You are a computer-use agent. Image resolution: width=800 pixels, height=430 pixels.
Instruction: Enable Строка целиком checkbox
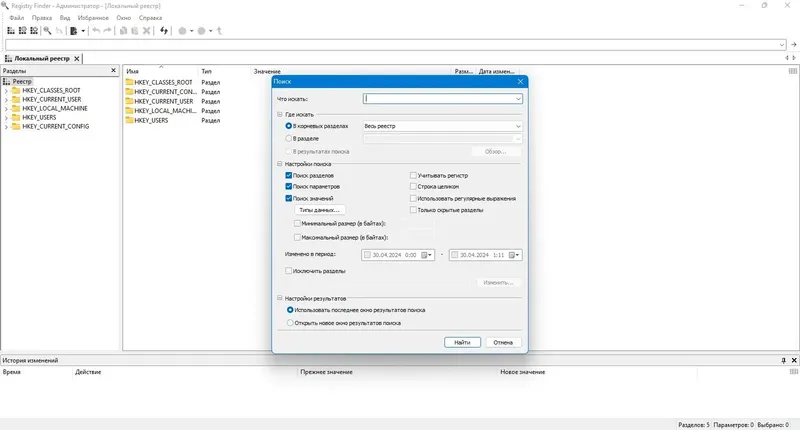(x=413, y=186)
